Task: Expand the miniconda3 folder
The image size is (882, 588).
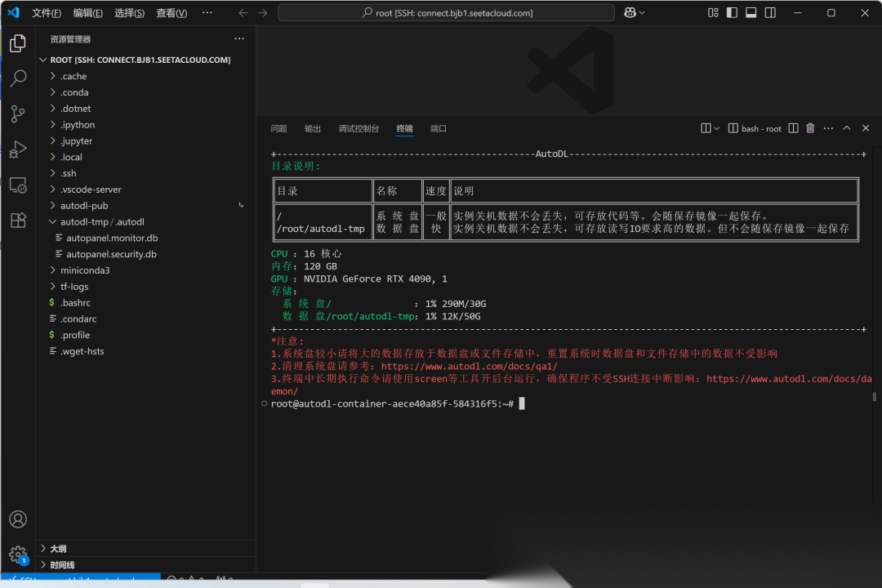Action: [145, 270]
